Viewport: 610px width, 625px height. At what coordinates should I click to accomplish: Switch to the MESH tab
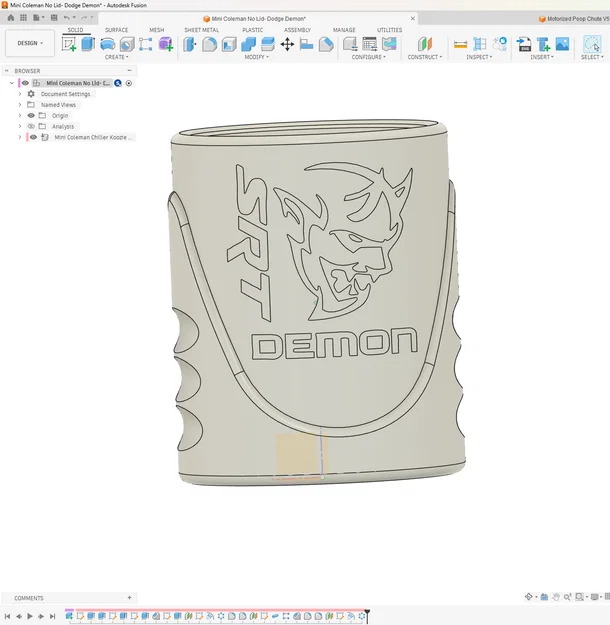[157, 30]
